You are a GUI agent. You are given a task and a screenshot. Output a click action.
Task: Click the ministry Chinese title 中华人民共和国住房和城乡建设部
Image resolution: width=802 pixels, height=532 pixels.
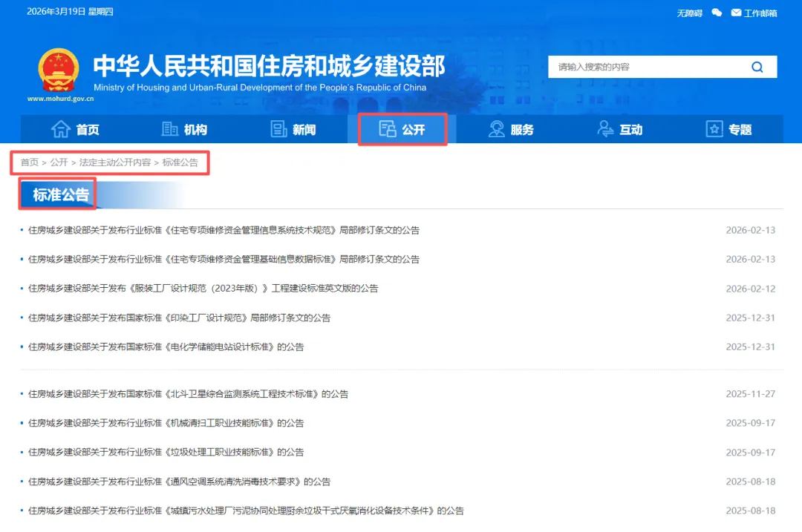pos(269,66)
